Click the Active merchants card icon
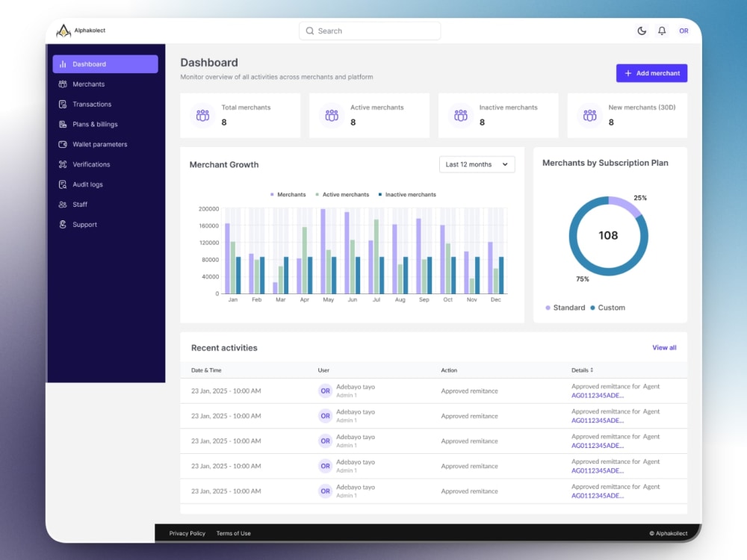 (332, 115)
